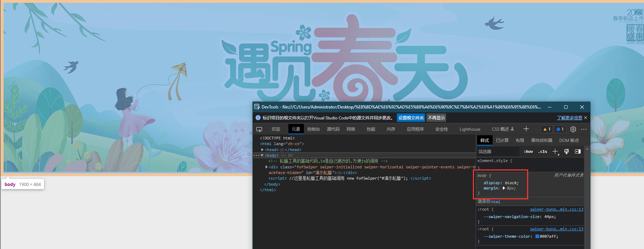Open the DOM 断点 sidebar tab

click(569, 140)
